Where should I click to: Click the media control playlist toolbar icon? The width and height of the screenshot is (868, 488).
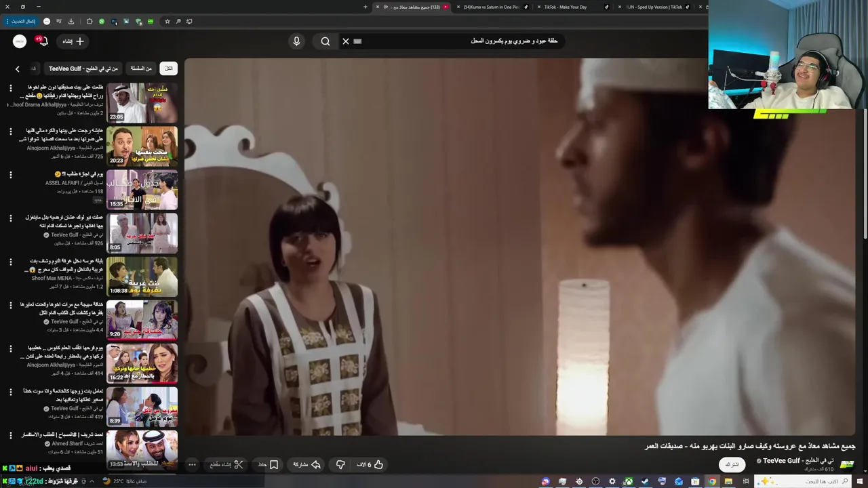click(58, 21)
